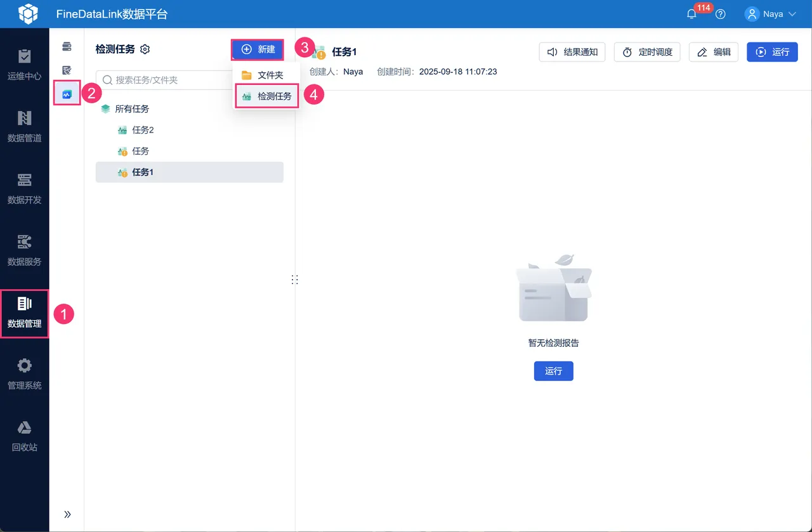
Task: Open the 运维中心 sidebar section
Action: click(x=24, y=65)
